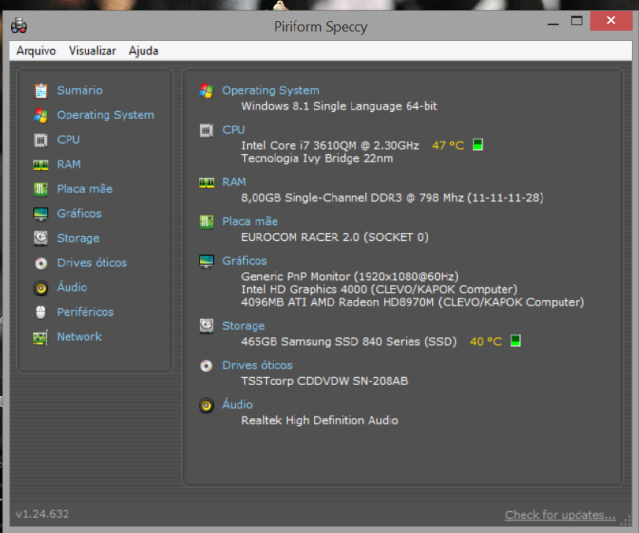Click the Gráficos monitor icon in sidebar
639x533 pixels.
pos(41,214)
